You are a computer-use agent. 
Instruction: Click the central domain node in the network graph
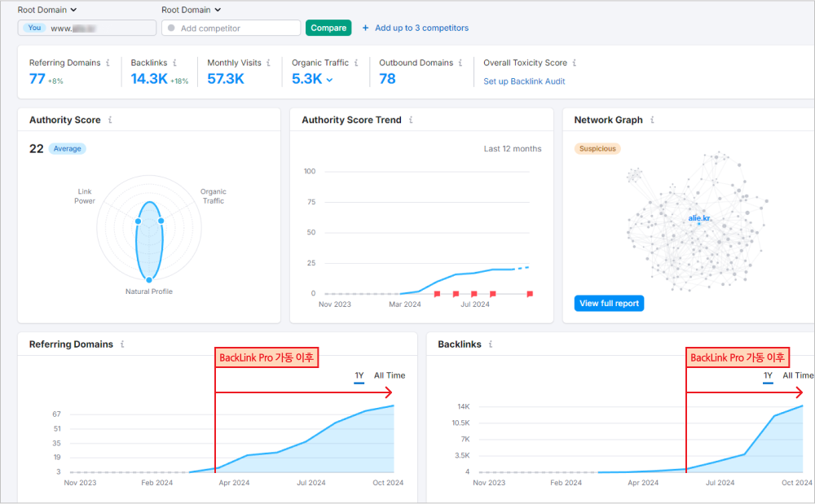tap(699, 224)
